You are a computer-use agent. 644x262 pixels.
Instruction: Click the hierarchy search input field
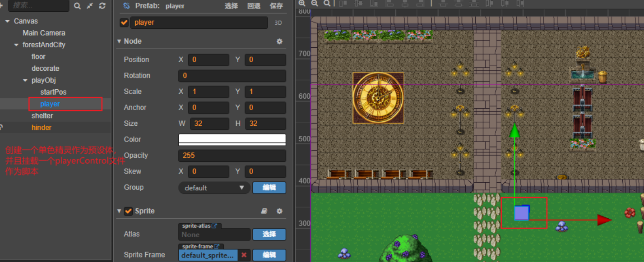(x=38, y=5)
